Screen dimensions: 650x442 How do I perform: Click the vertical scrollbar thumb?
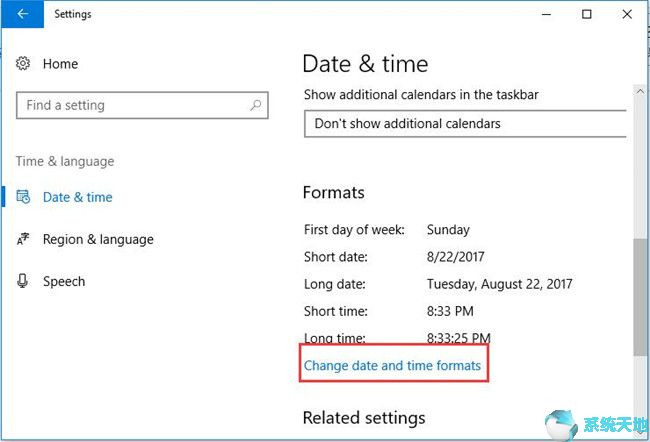(x=640, y=297)
